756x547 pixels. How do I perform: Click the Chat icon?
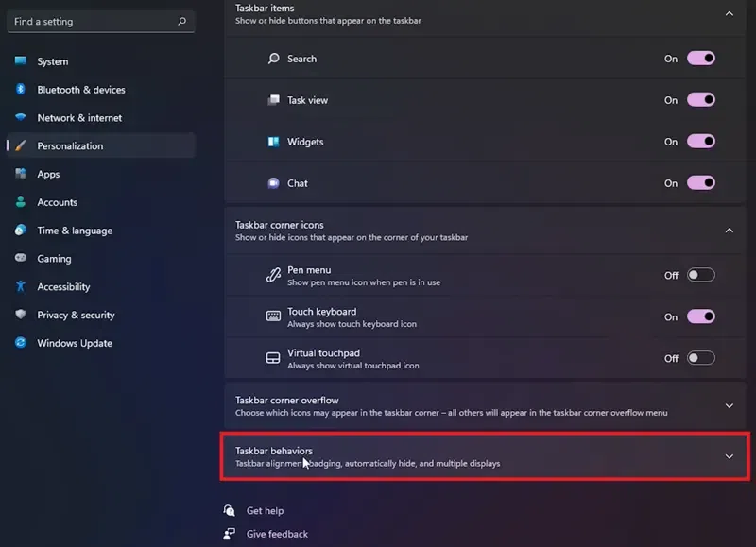(273, 183)
